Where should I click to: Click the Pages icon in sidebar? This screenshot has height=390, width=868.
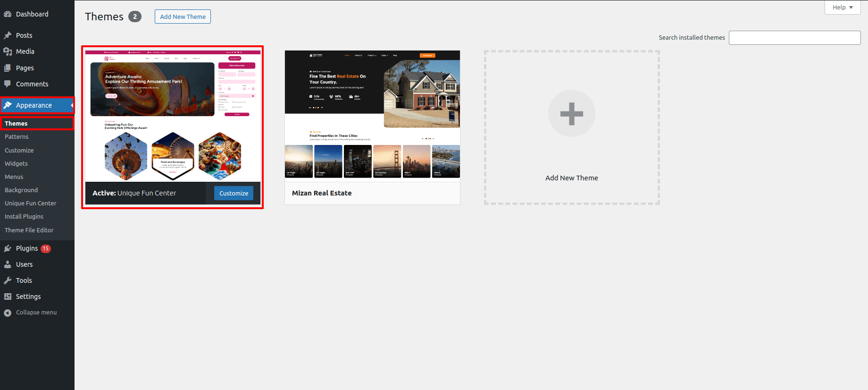[8, 68]
